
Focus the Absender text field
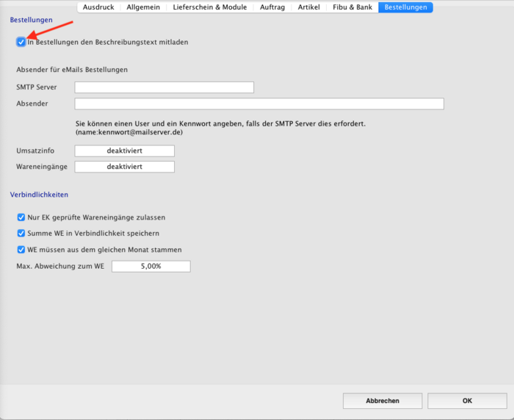point(259,104)
